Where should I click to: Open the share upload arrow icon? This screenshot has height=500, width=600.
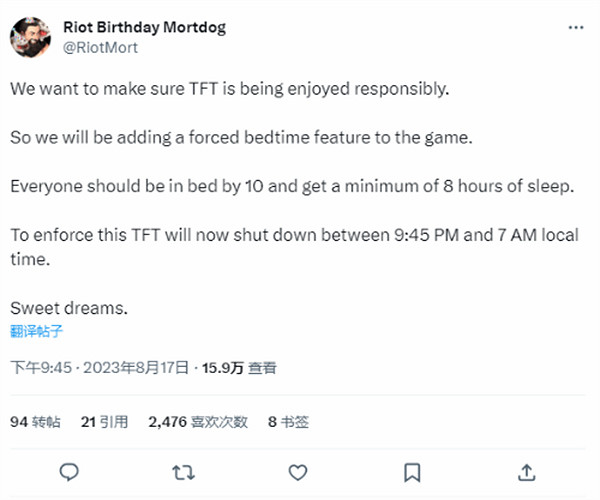coord(526,470)
